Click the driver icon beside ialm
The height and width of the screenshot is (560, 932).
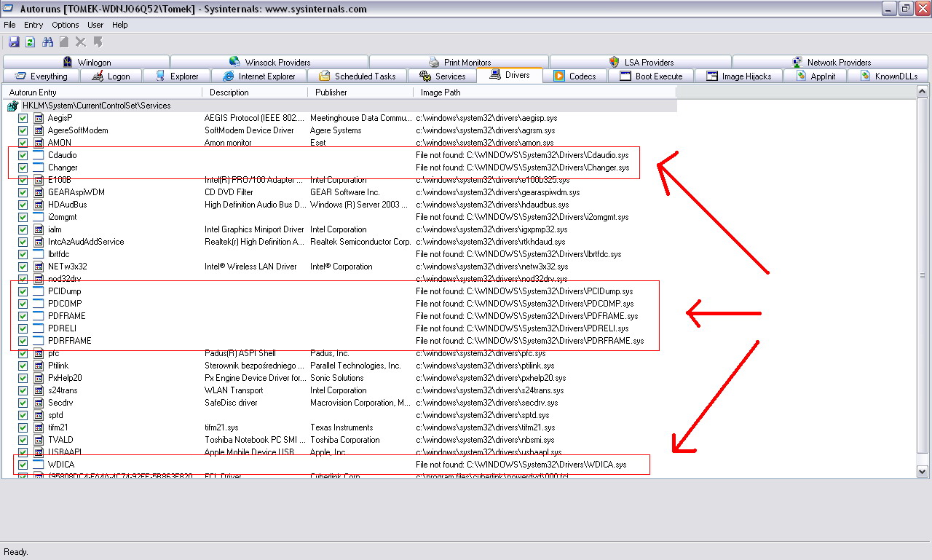39,229
